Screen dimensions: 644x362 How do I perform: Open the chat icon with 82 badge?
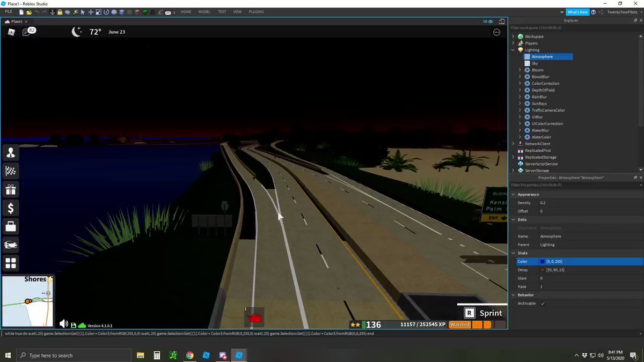(x=28, y=32)
